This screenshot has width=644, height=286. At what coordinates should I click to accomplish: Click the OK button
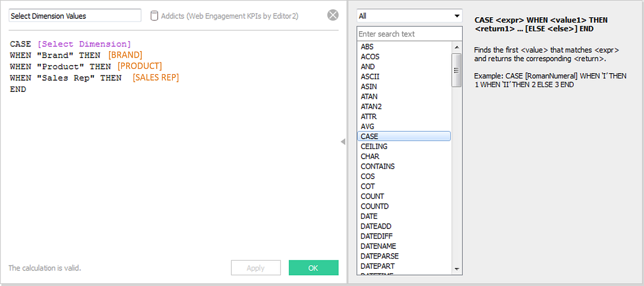point(313,268)
